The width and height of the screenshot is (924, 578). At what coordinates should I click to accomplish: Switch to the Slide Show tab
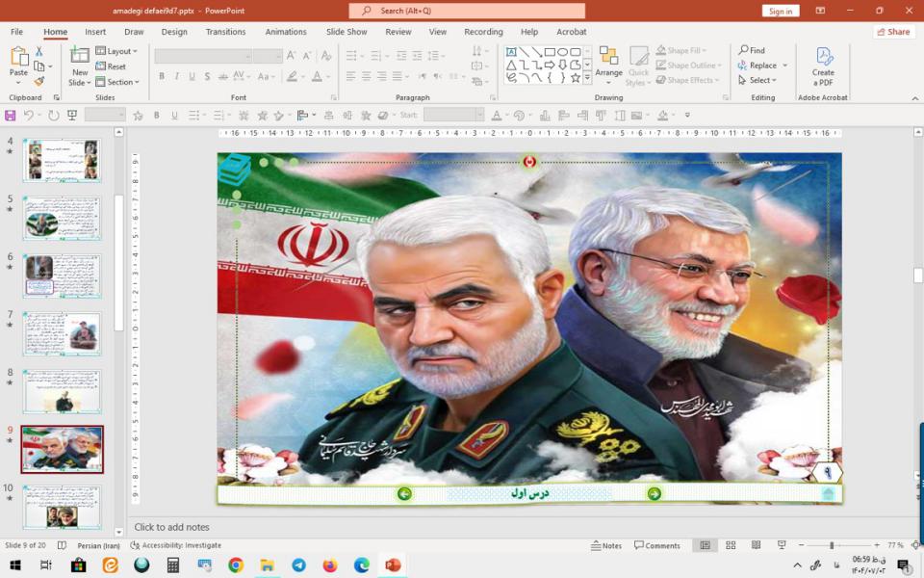pyautogui.click(x=346, y=32)
